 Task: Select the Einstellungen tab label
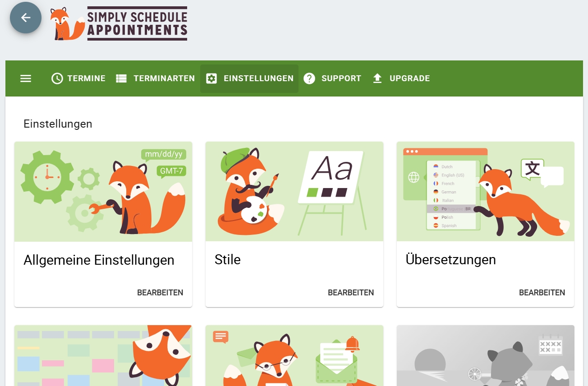259,78
